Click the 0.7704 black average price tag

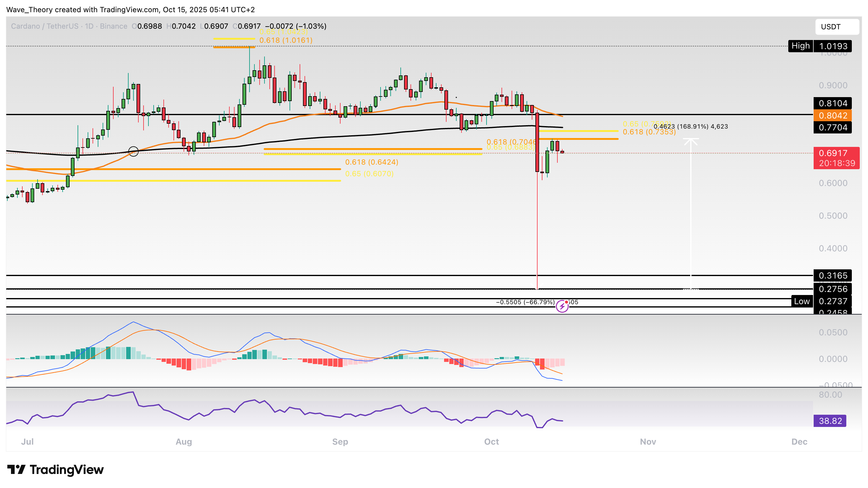[x=832, y=127]
